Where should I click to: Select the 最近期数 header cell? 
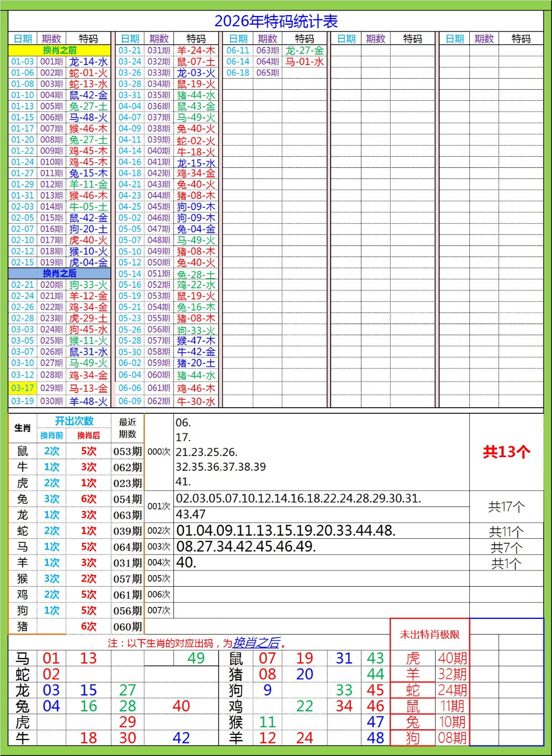pos(128,428)
